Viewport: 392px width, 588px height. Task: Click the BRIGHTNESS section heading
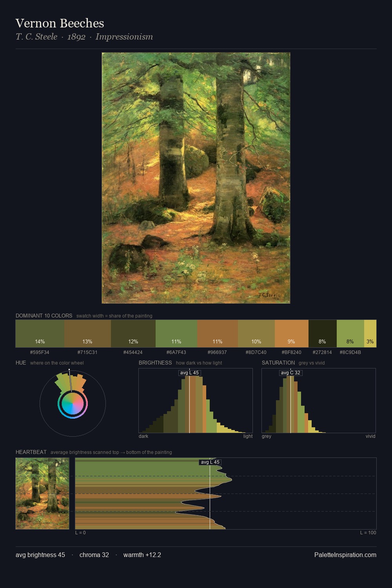155,363
